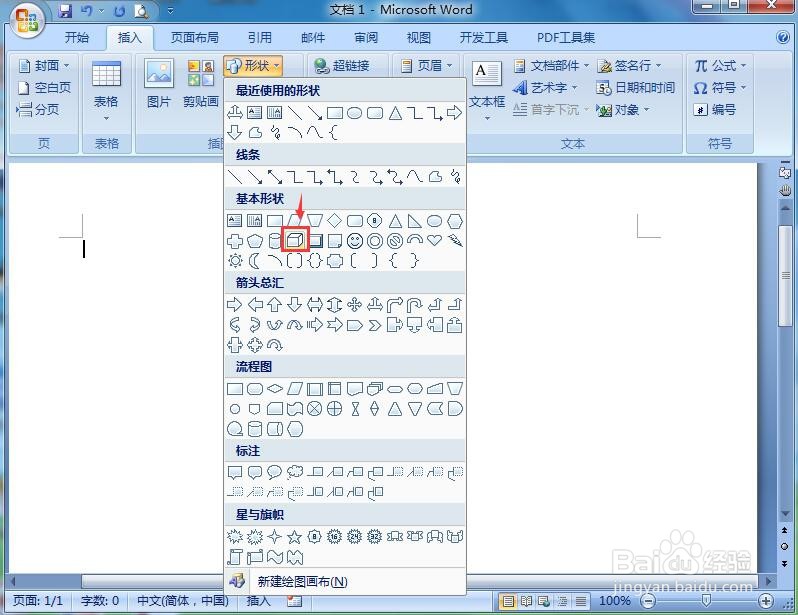Choose the 32-point star shape
The height and width of the screenshot is (615, 798).
tap(375, 536)
